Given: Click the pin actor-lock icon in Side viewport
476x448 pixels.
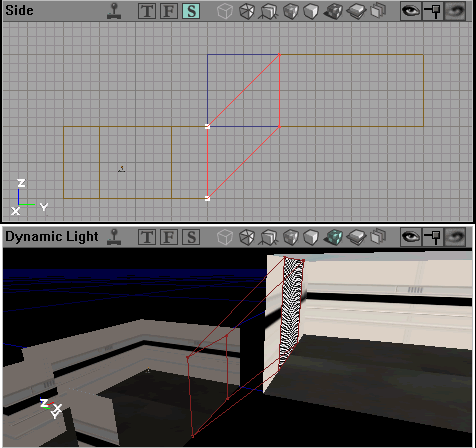Looking at the screenshot, I should tap(433, 11).
